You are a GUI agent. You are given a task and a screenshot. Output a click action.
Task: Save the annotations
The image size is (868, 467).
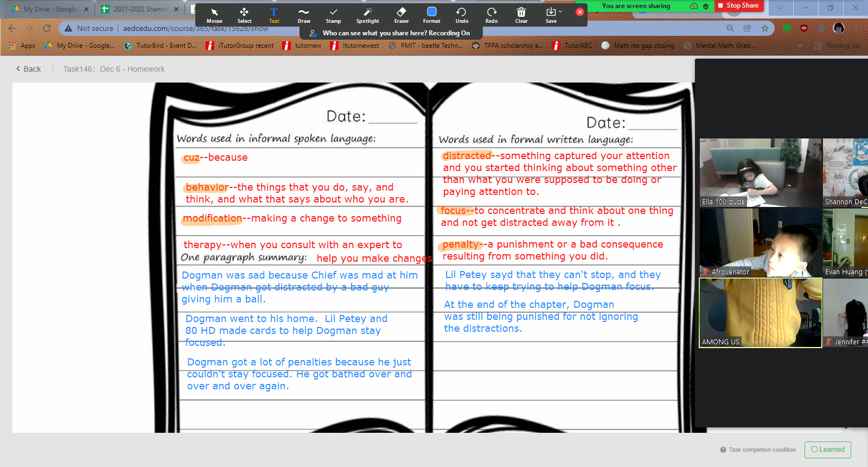point(551,15)
